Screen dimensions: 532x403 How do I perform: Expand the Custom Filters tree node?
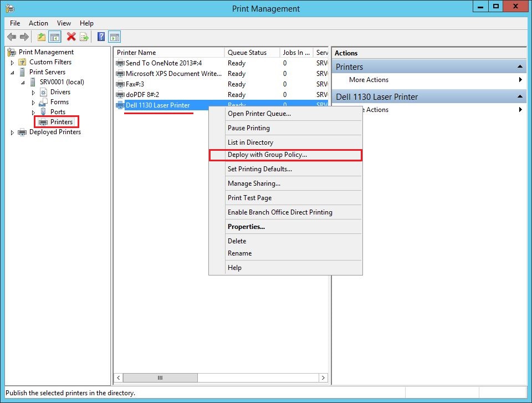pyautogui.click(x=13, y=63)
